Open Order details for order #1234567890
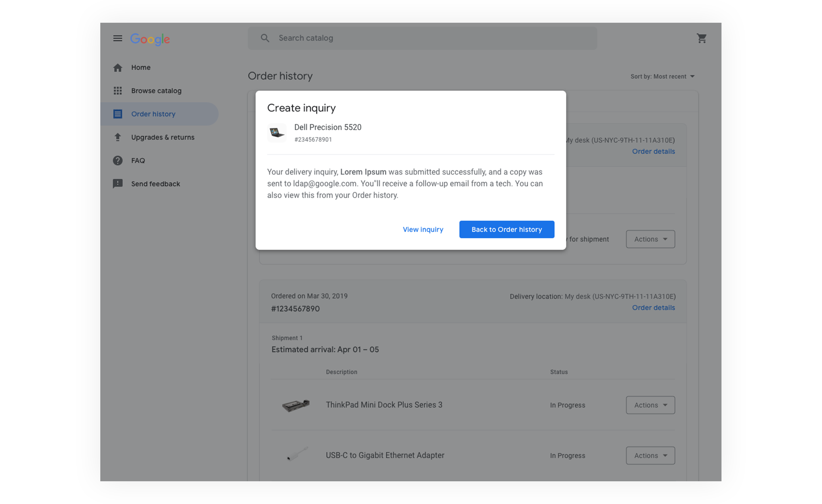The height and width of the screenshot is (504, 822). (653, 308)
